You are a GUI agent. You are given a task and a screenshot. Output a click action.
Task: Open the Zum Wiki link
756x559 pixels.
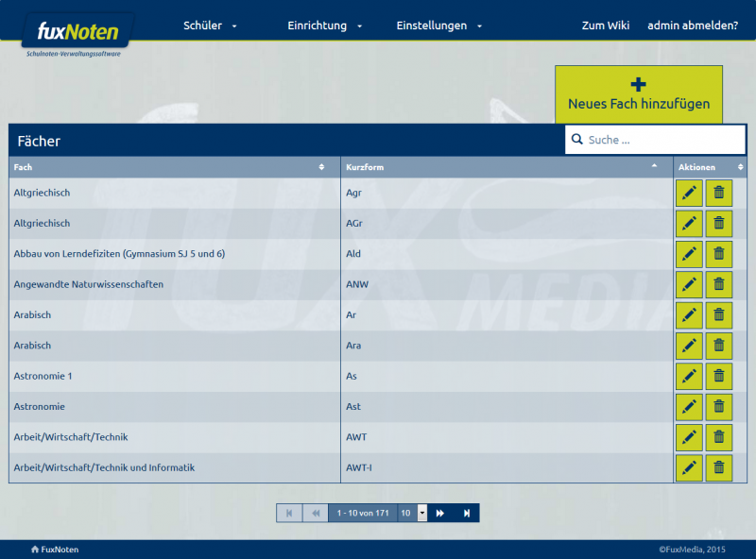pyautogui.click(x=606, y=25)
